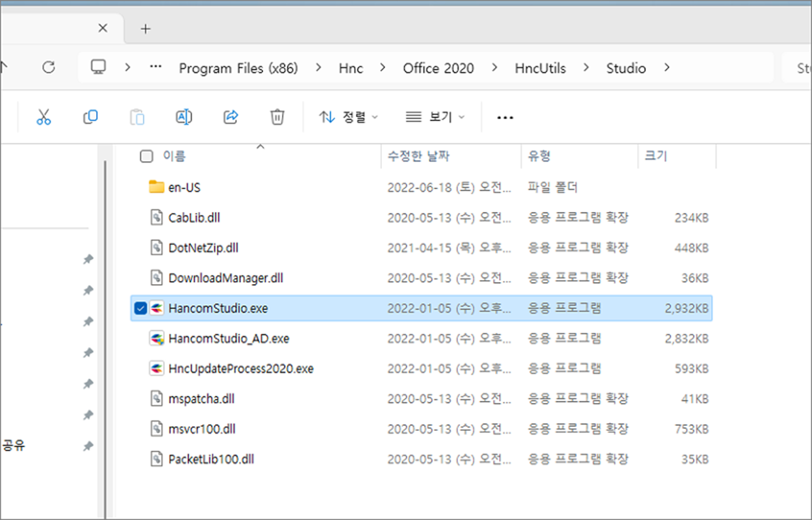The width and height of the screenshot is (812, 520).
Task: Select HncUpdateProcess2020.exe file name
Action: point(241,369)
